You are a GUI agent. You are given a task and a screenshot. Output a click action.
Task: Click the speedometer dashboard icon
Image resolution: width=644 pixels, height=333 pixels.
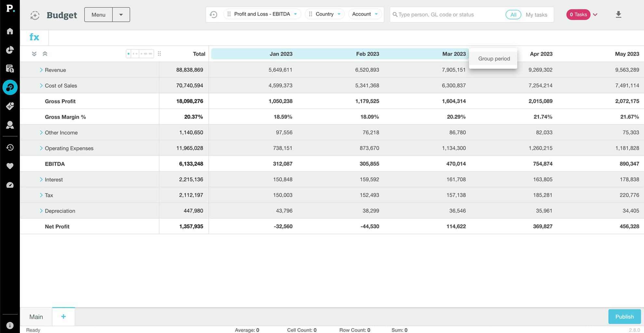coord(10,185)
